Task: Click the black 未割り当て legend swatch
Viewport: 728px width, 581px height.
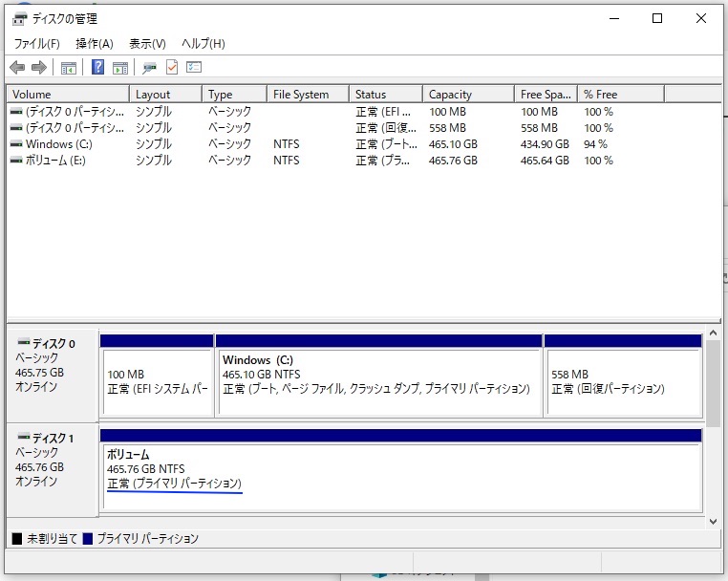Action: click(16, 539)
